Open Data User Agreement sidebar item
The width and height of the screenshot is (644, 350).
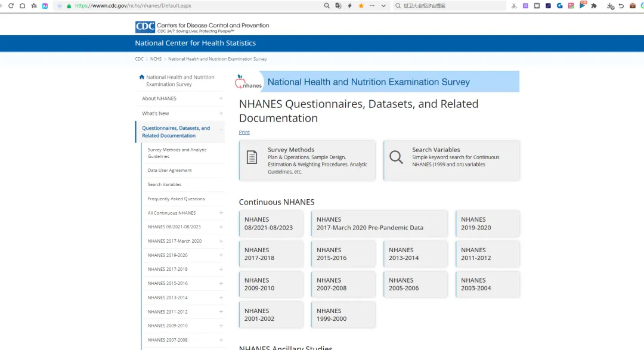click(x=169, y=170)
